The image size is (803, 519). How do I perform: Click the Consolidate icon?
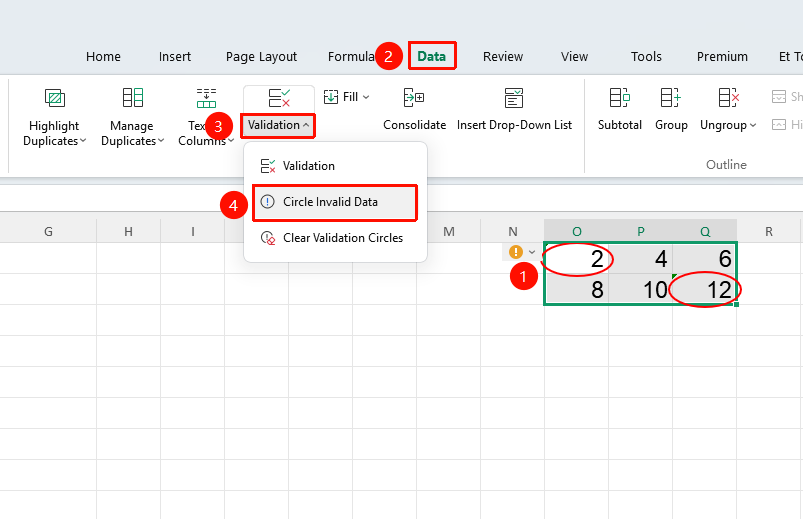[x=414, y=97]
